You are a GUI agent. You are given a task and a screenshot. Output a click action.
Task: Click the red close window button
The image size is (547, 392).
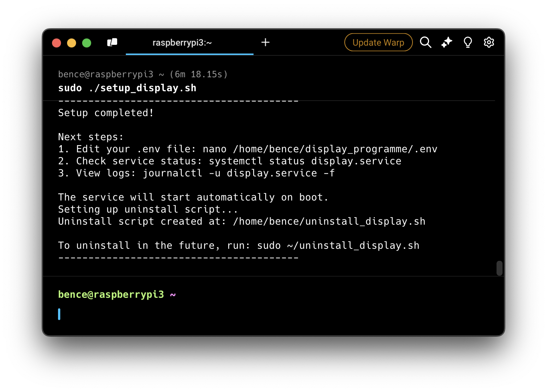(x=57, y=43)
